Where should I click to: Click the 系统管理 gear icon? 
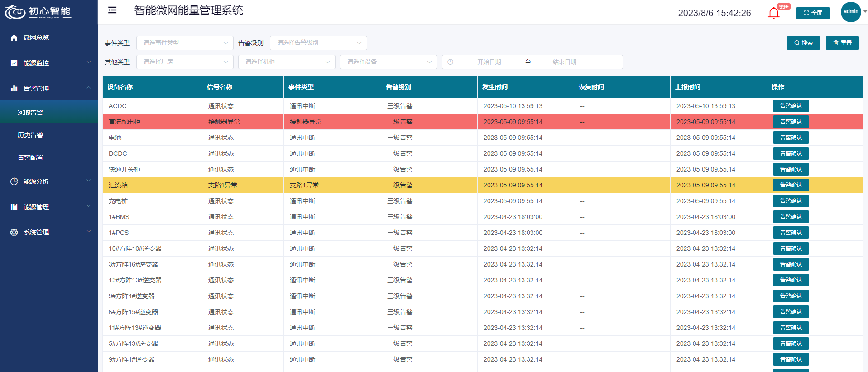[x=14, y=232]
